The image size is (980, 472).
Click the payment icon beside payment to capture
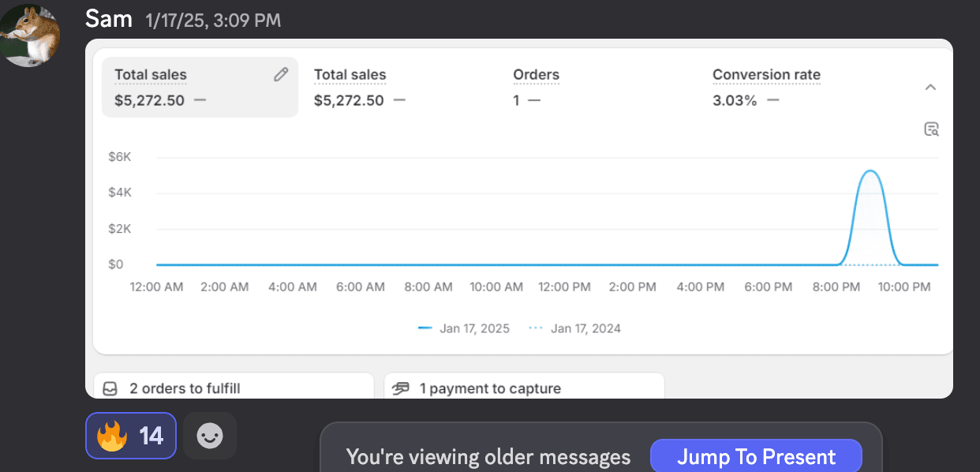(402, 388)
